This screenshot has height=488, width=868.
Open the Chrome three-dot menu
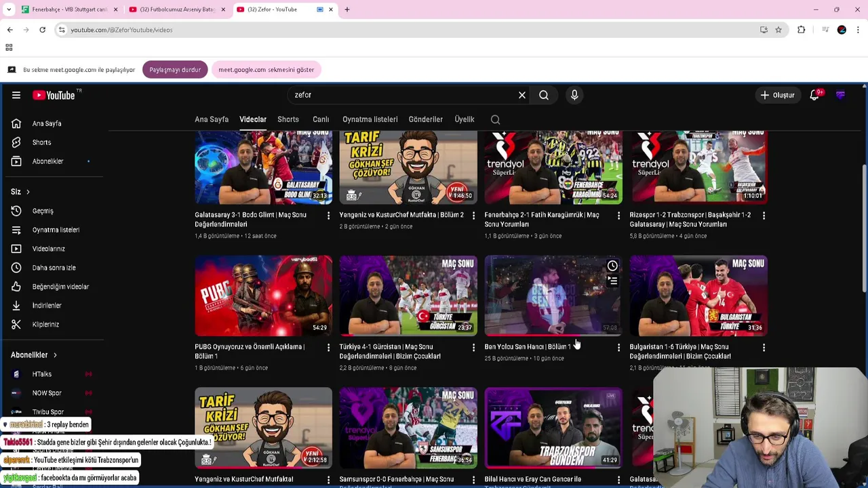click(x=859, y=30)
